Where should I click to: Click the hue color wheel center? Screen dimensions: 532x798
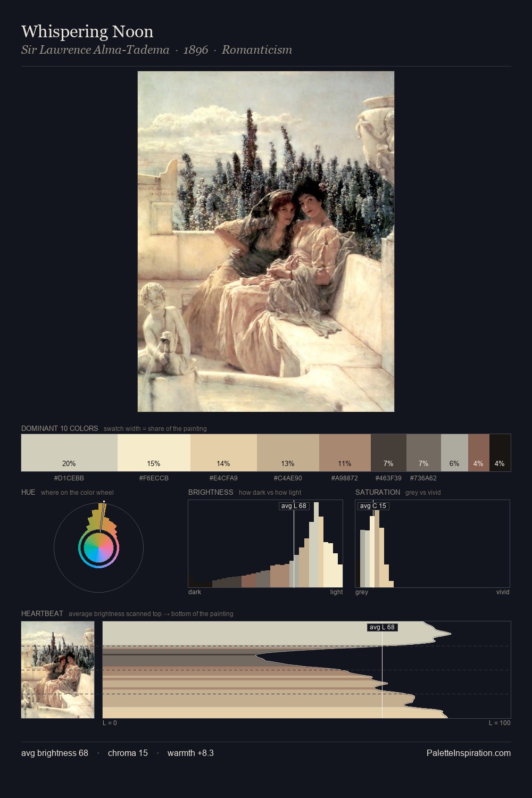click(x=98, y=547)
